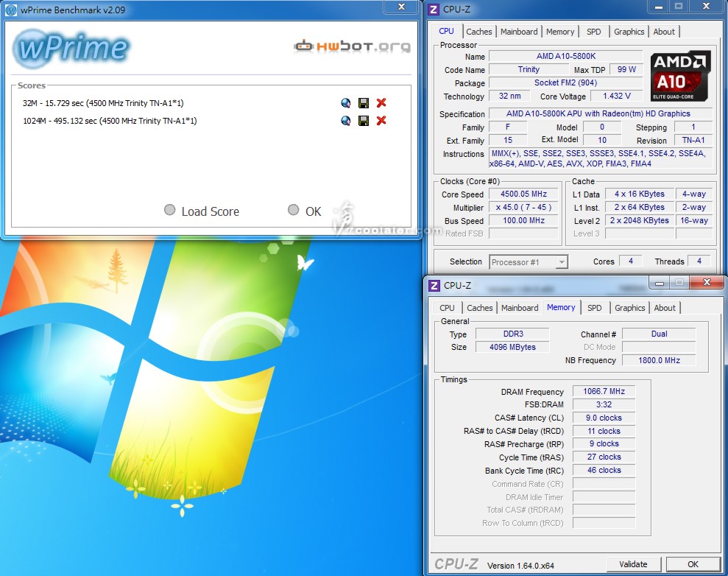The height and width of the screenshot is (576, 728).
Task: Click the Bank Cycle Time value 46 clocks
Action: pos(604,470)
